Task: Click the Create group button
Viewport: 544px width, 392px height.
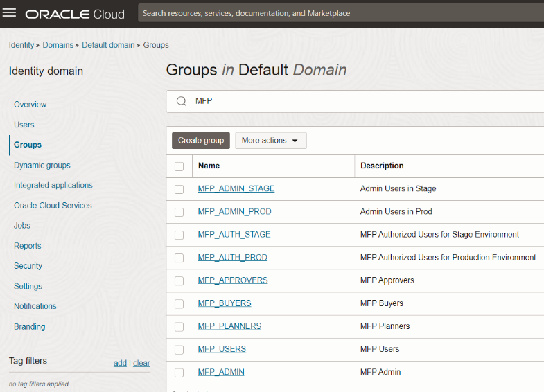Action: tap(201, 141)
